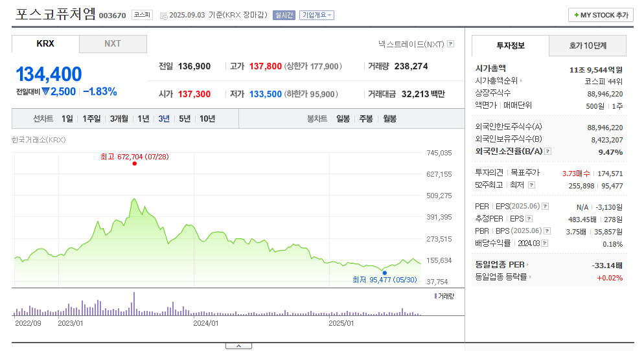Click the blue 최저 95,477 chart marker
The width and height of the screenshot is (644, 351).
tap(384, 273)
